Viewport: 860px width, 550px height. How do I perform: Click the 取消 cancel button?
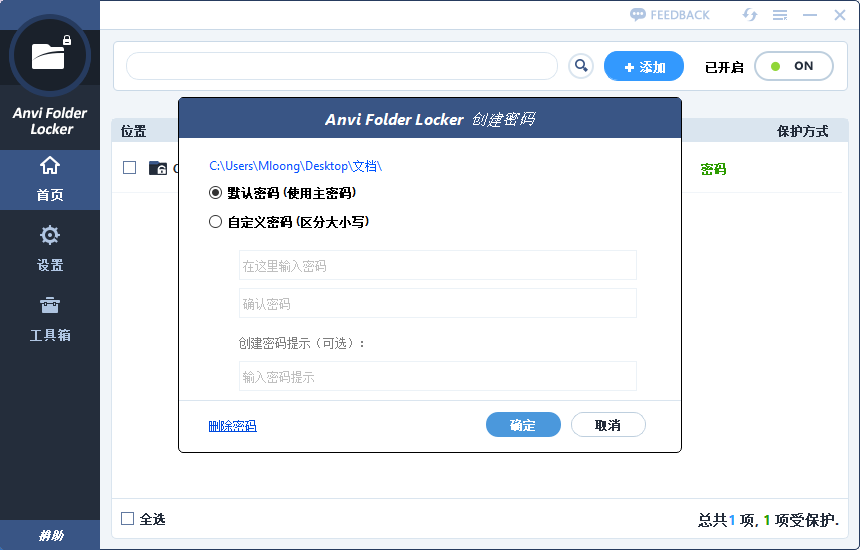(x=608, y=425)
